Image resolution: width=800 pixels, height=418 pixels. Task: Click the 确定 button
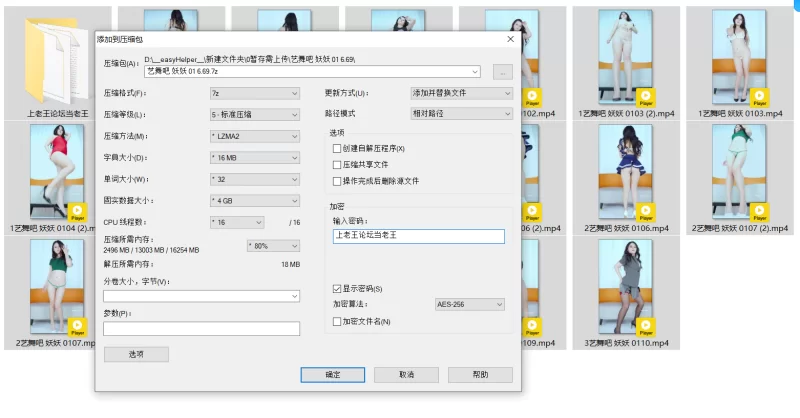pyautogui.click(x=333, y=375)
